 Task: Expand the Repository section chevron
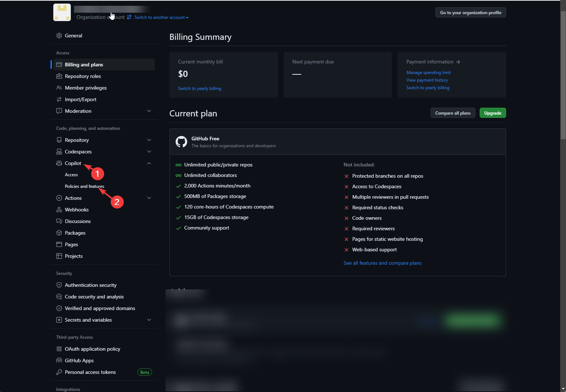point(149,140)
